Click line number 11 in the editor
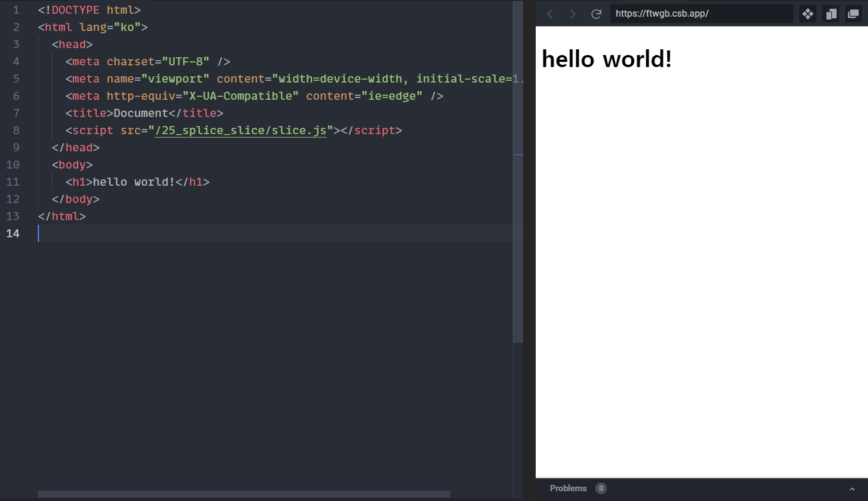 click(13, 182)
